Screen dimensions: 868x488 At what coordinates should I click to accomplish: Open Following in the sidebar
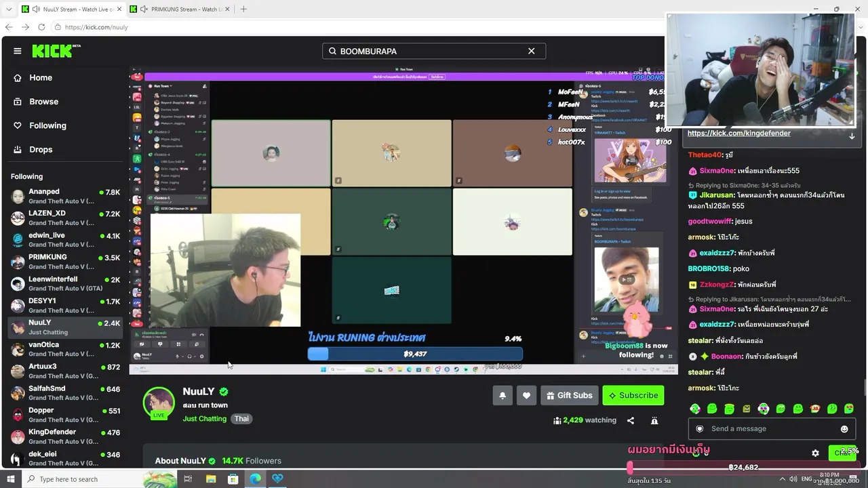pos(47,125)
